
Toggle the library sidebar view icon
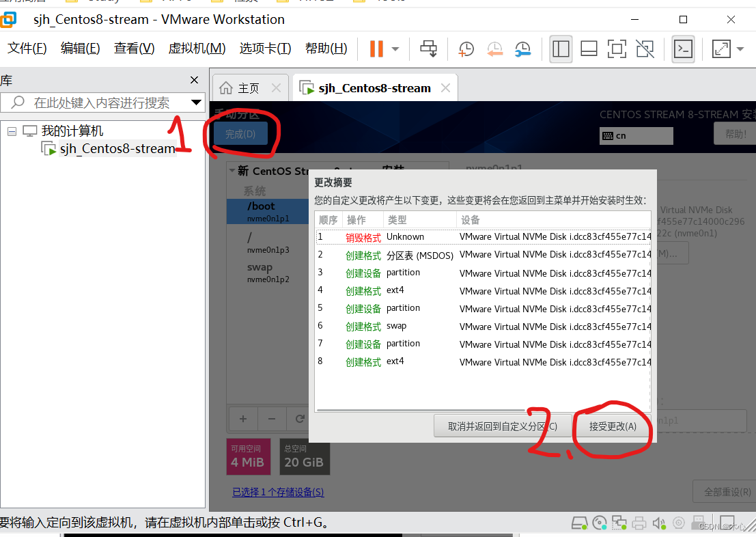point(561,49)
